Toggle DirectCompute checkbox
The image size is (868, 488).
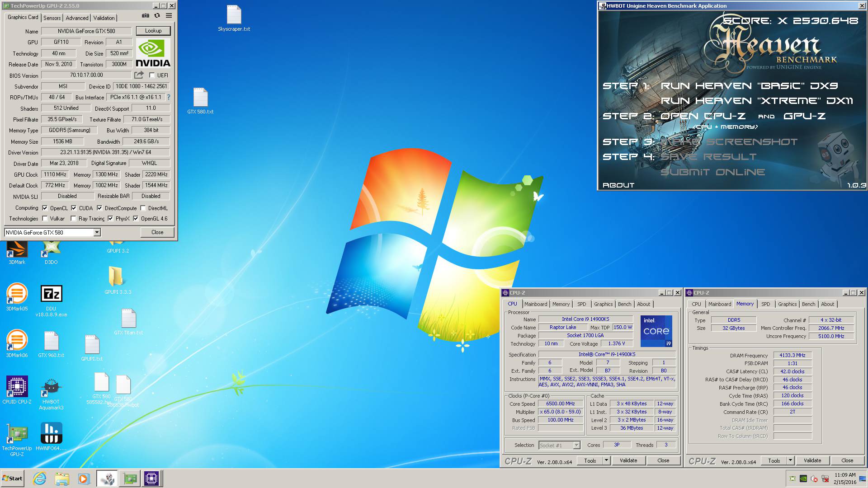pyautogui.click(x=99, y=208)
